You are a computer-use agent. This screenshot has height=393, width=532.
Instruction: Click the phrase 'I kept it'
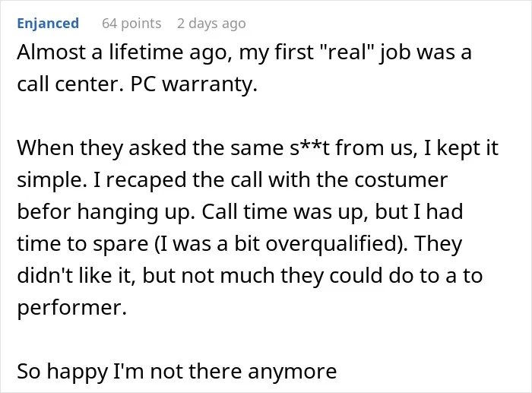pos(461,149)
